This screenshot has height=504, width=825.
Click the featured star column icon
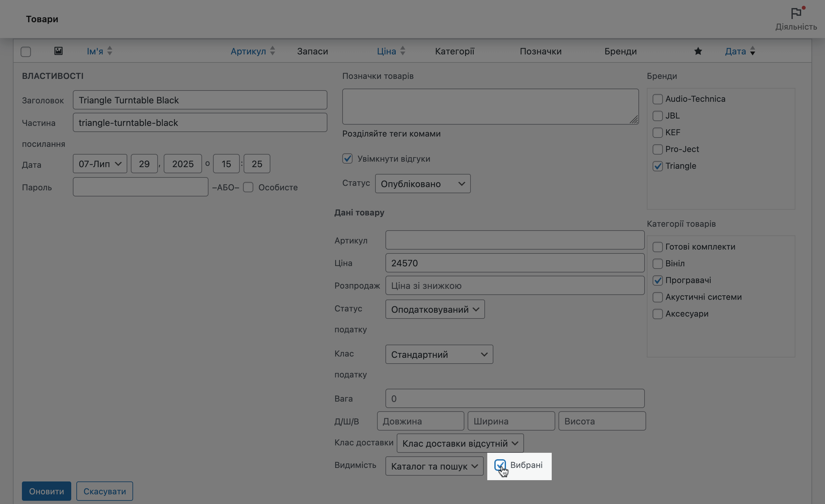698,51
